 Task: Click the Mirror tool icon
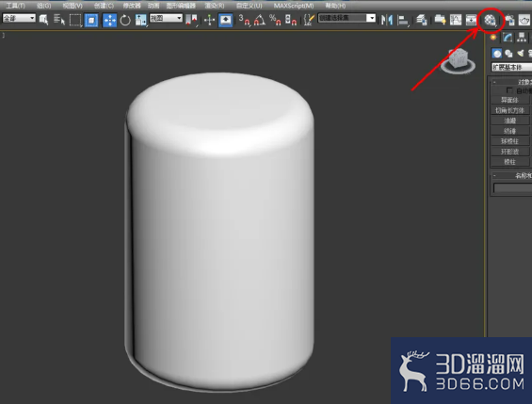pos(386,20)
